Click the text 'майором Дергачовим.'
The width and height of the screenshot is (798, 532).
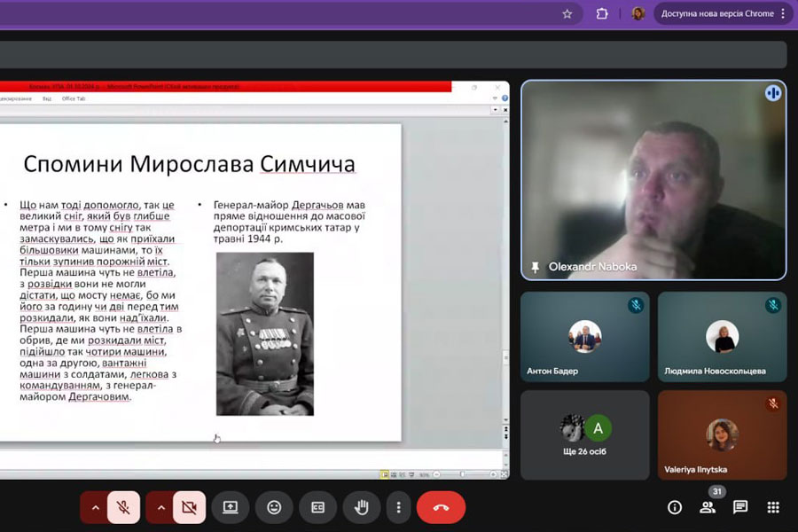click(x=75, y=396)
